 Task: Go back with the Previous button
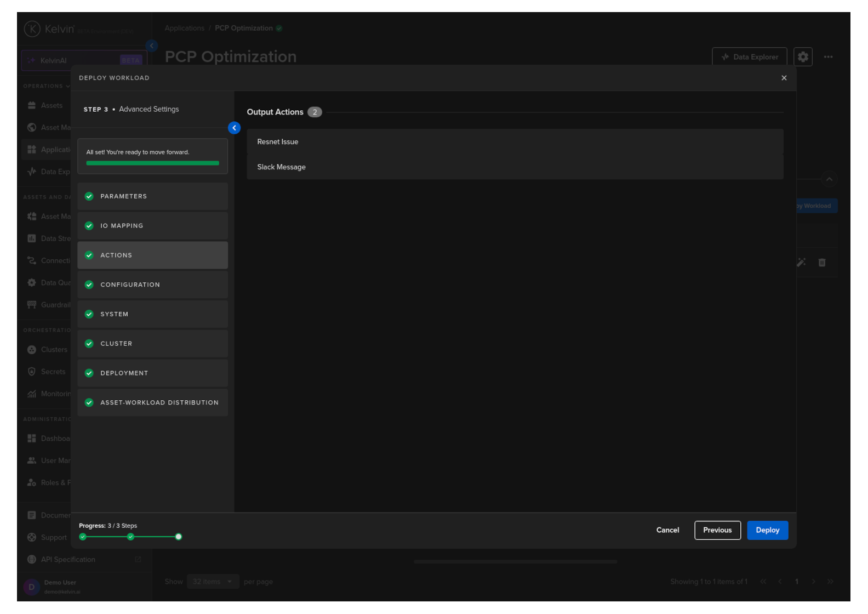(x=717, y=530)
